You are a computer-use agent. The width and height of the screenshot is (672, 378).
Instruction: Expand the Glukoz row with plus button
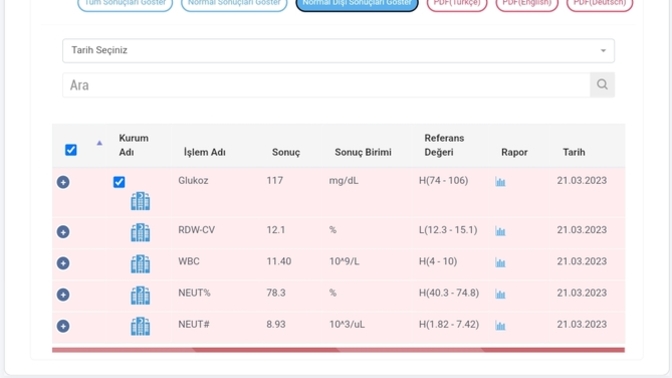pos(63,182)
